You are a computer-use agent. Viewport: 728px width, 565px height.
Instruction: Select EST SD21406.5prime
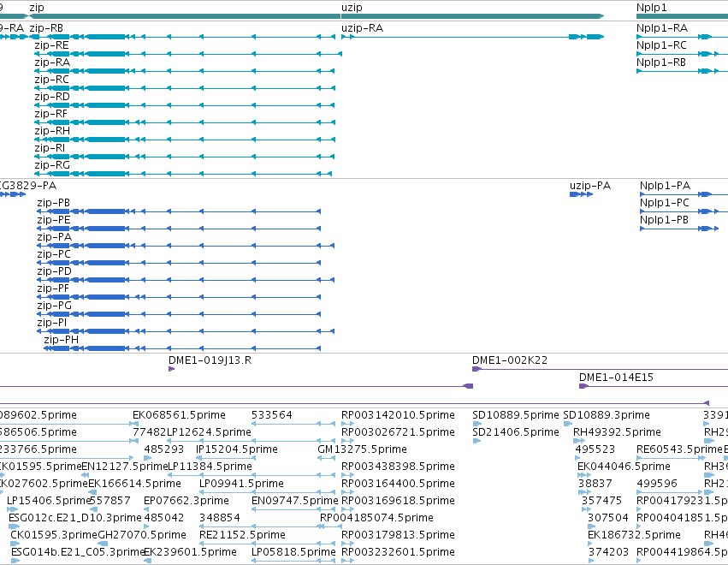click(515, 432)
